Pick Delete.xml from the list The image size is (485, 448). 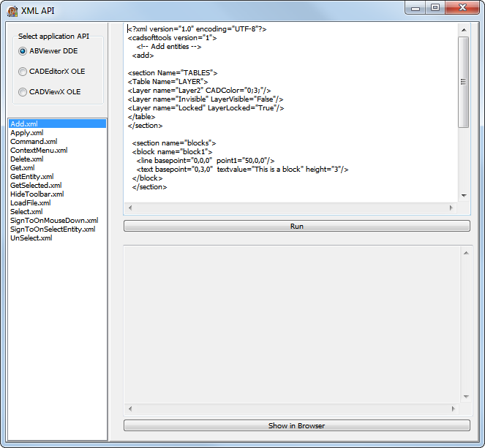coord(57,159)
